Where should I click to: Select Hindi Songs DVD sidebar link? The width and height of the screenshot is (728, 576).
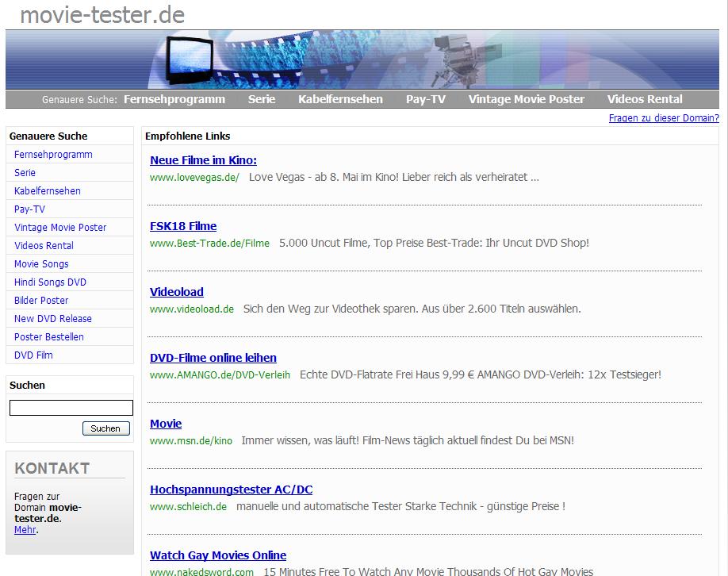[50, 282]
